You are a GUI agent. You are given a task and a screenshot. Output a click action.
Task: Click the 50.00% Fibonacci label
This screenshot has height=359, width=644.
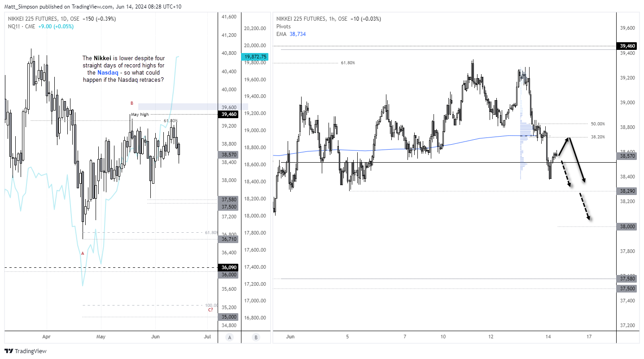tap(597, 124)
